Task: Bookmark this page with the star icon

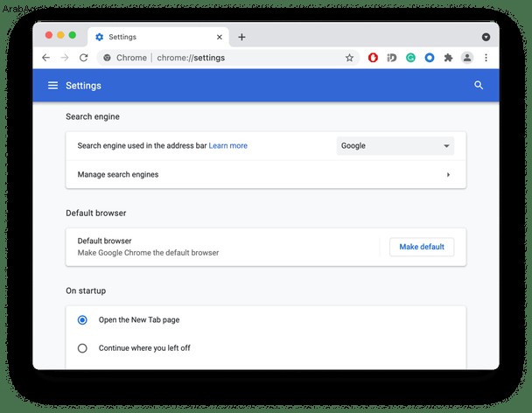Action: point(349,58)
